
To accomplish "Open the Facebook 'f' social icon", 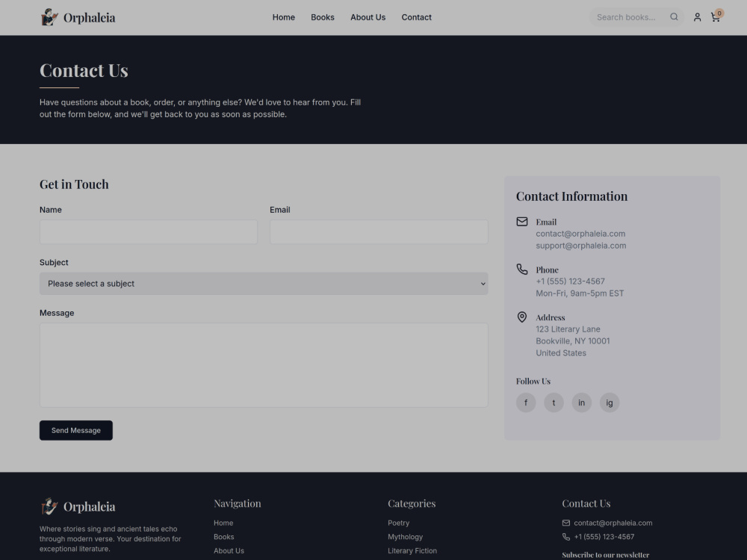I will click(x=526, y=402).
